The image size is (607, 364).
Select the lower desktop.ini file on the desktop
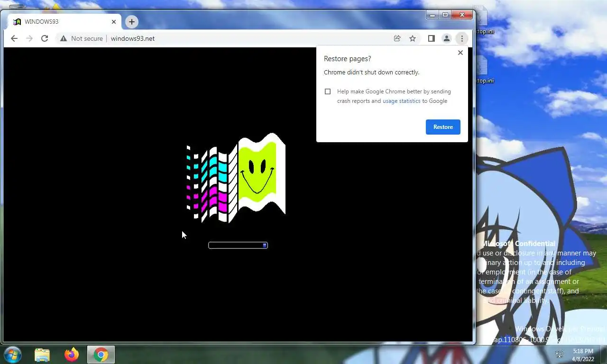[484, 70]
